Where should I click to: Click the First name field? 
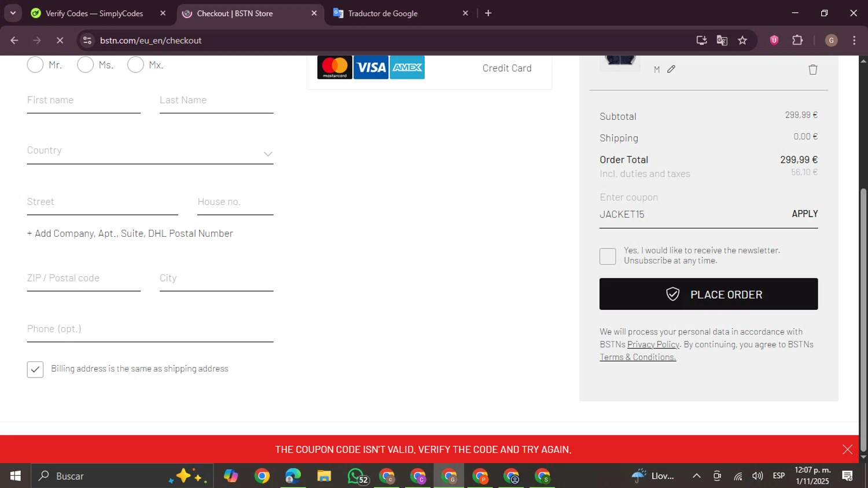click(84, 101)
